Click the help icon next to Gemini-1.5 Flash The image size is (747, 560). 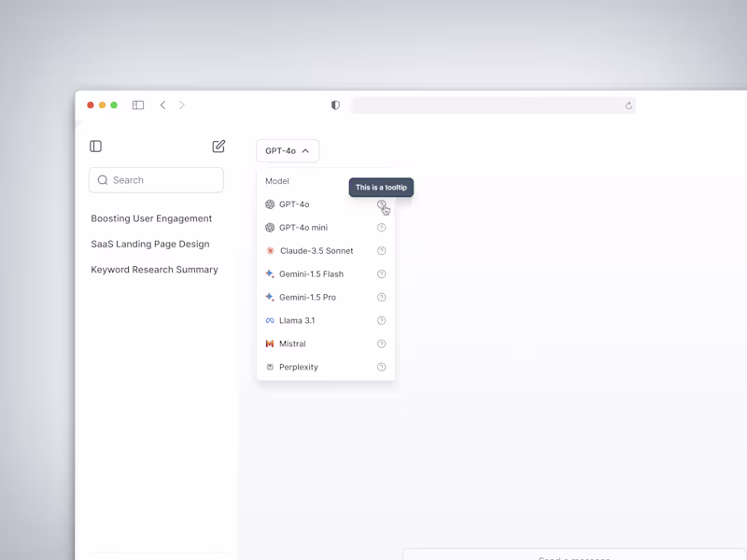[x=381, y=274]
